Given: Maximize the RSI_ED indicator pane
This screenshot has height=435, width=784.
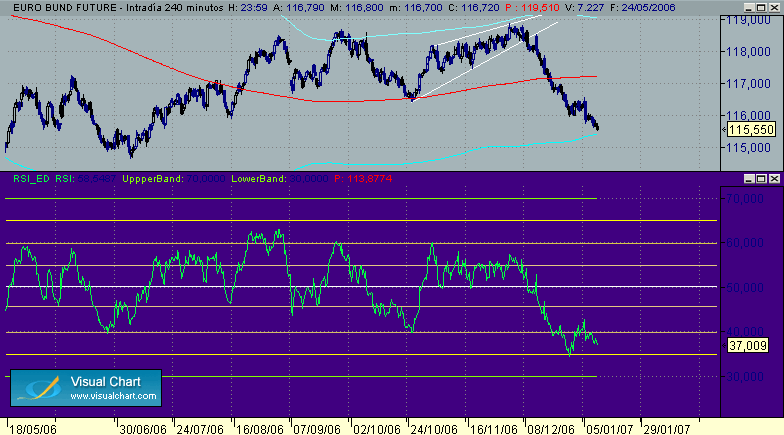Looking at the screenshot, I should [761, 178].
